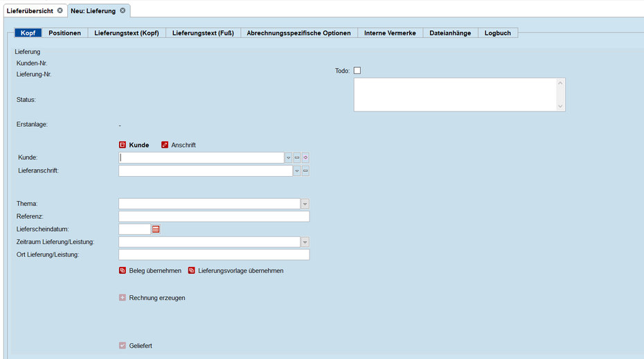Screen dimensions: 644x359
Task: Focus the Lieferanschrift input field
Action: click(206, 170)
